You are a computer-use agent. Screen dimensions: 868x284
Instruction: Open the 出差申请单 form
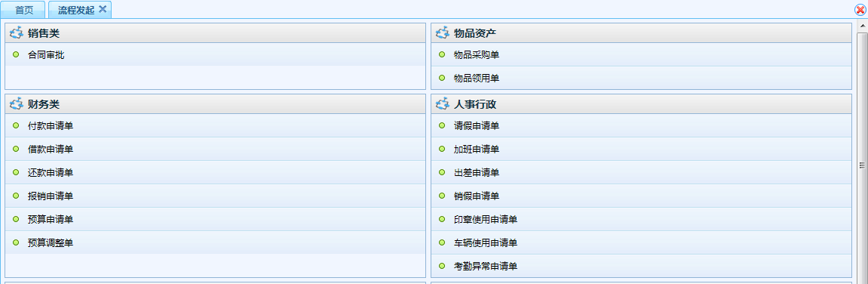coord(476,172)
